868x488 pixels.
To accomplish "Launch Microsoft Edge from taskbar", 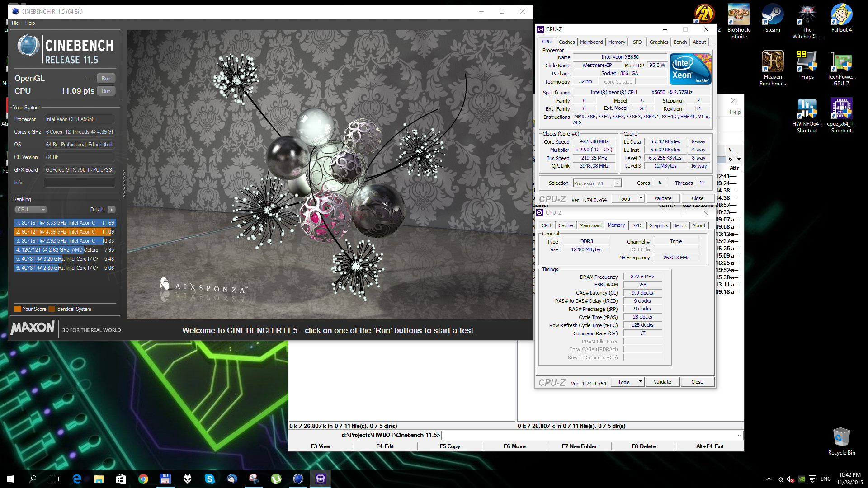I will 77,479.
